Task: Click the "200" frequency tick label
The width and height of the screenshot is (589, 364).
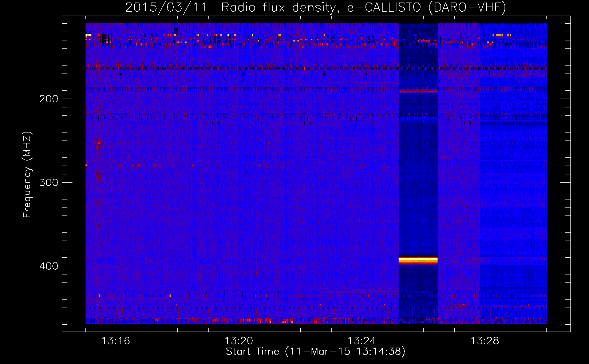Action: pos(49,99)
